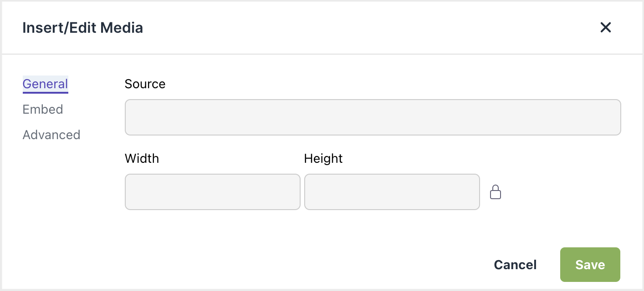Discard changes by clicking Cancel
Screen dimensions: 644x291
(x=515, y=265)
